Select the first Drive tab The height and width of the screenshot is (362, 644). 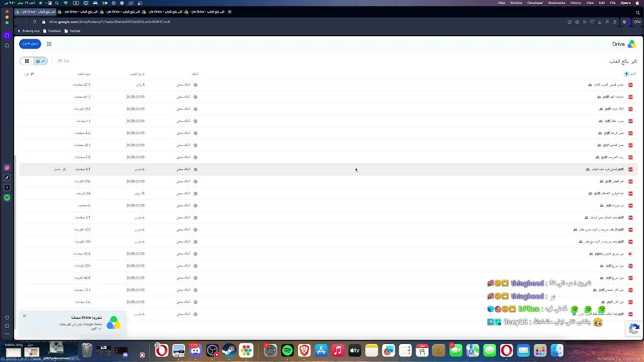click(x=36, y=12)
